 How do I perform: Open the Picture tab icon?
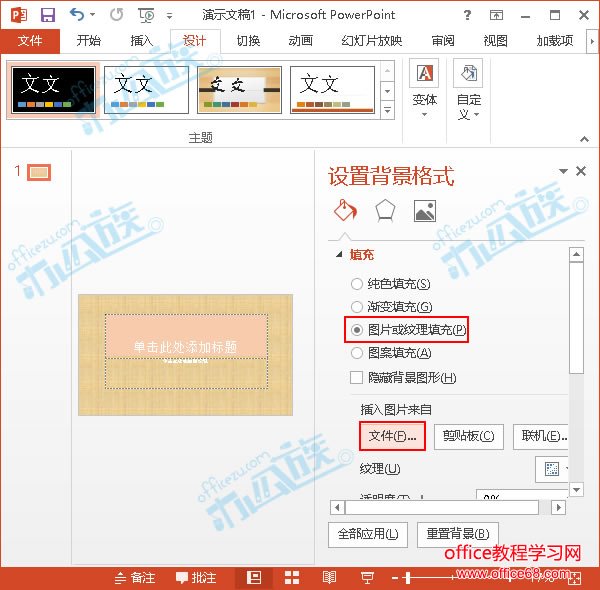pos(425,211)
